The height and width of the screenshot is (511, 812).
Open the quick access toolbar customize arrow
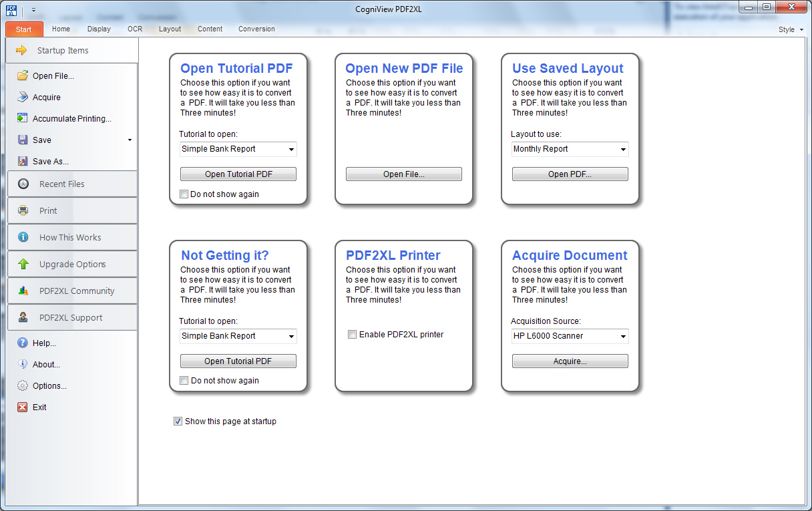(x=33, y=11)
